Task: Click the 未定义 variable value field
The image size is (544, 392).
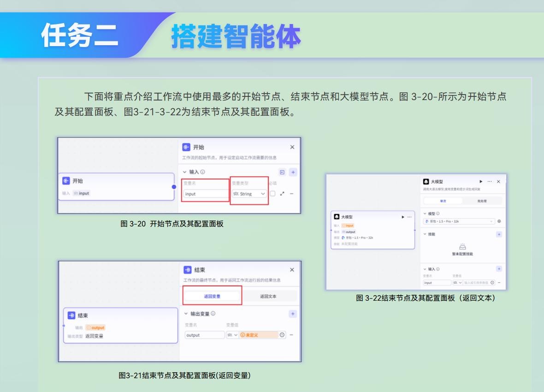Action: coord(259,335)
